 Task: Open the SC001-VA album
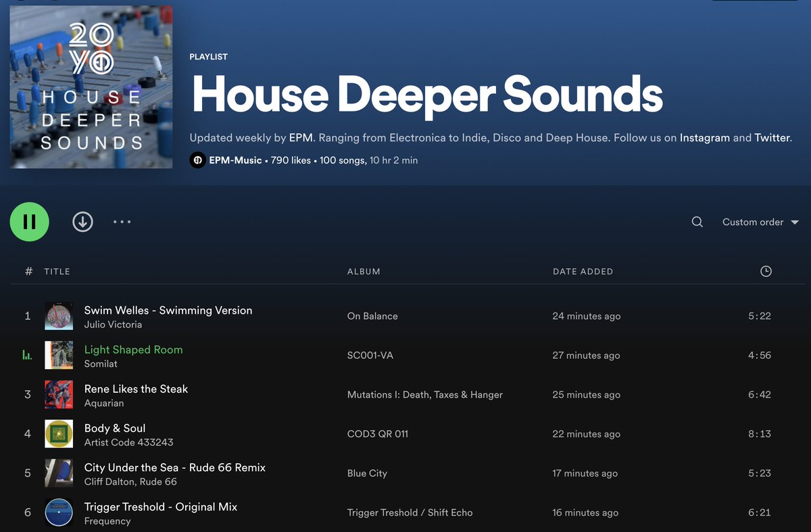point(370,355)
